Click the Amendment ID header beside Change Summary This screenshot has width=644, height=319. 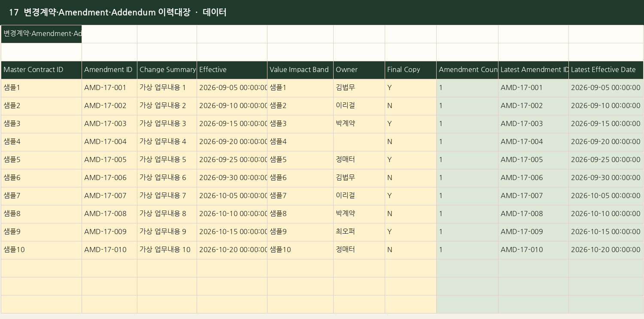(109, 70)
